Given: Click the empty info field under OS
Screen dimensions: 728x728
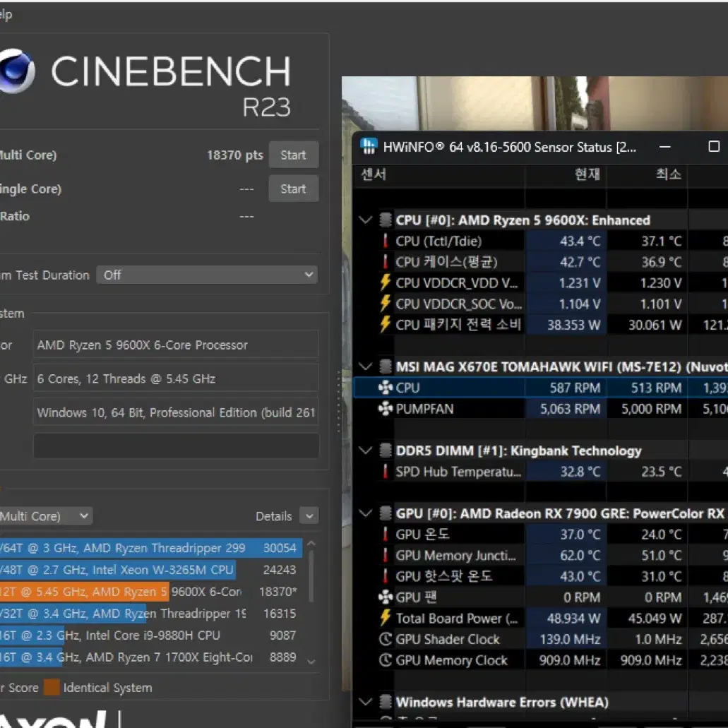Looking at the screenshot, I should (176, 446).
